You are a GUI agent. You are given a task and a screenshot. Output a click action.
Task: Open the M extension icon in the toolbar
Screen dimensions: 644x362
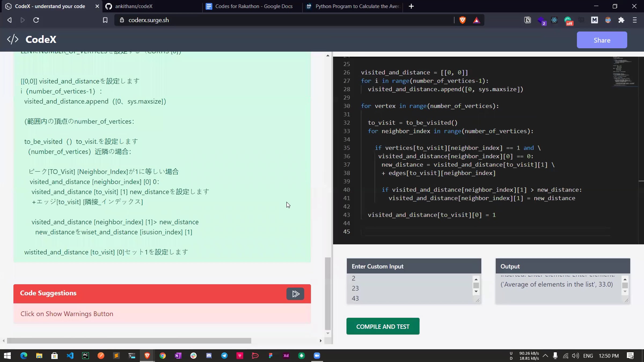tap(594, 20)
